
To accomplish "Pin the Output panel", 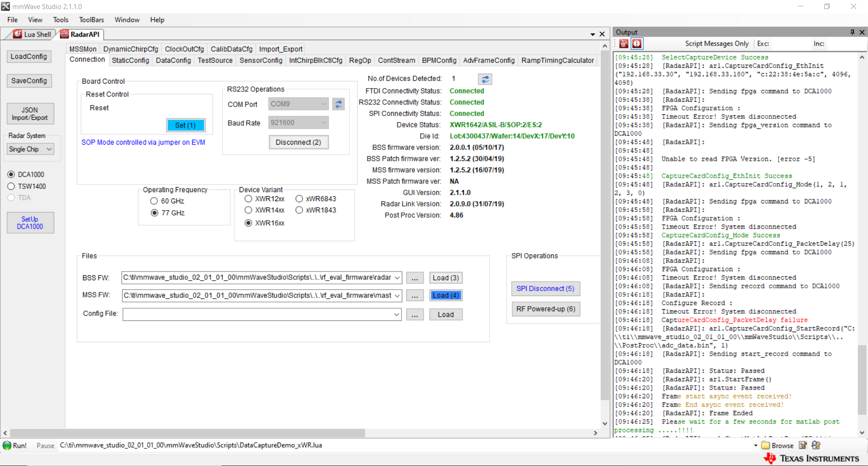I will coord(852,32).
